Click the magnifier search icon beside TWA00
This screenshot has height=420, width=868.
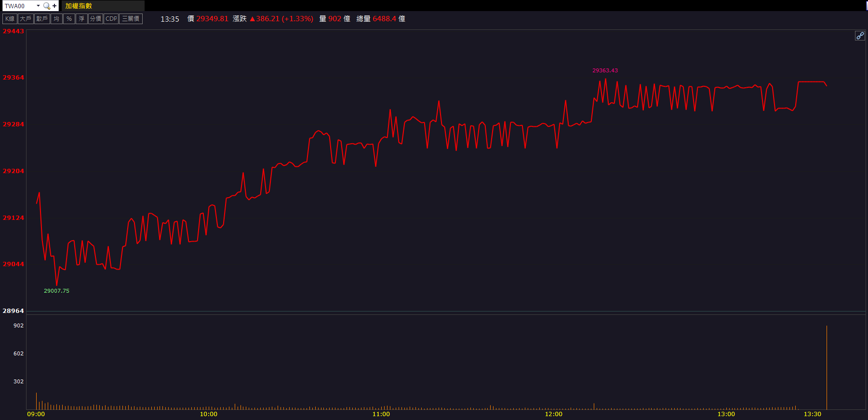click(x=47, y=6)
